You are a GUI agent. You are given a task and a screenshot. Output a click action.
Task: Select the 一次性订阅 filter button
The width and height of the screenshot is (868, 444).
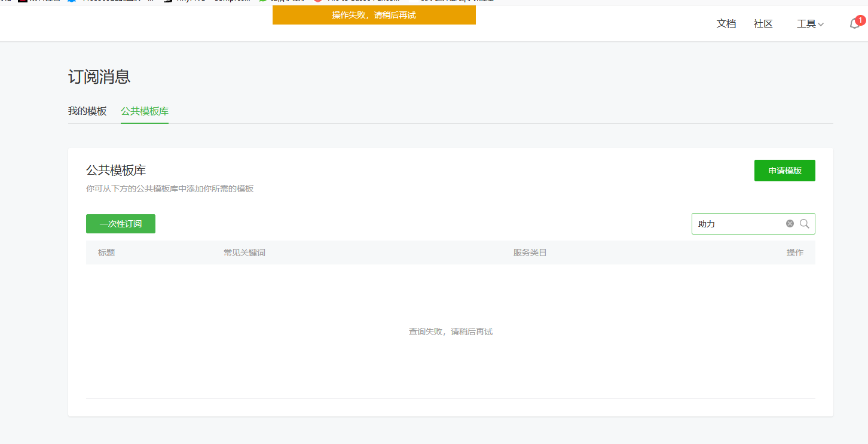tap(121, 224)
